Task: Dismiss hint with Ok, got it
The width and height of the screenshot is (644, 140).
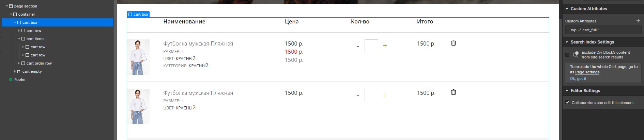Action: pos(578,78)
